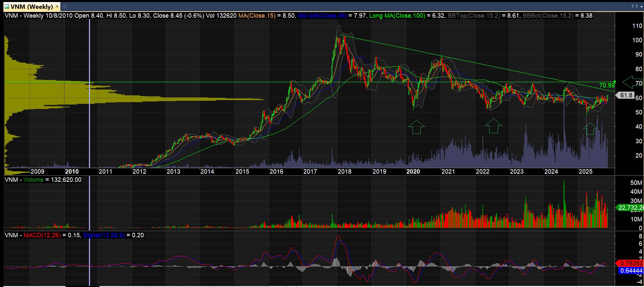Click the new tab plus icon
644x287 pixels.
pyautogui.click(x=65, y=6)
